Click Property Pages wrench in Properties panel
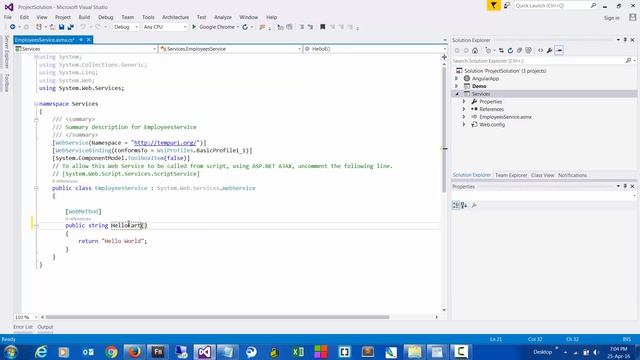This screenshot has width=640, height=360. coord(474,205)
